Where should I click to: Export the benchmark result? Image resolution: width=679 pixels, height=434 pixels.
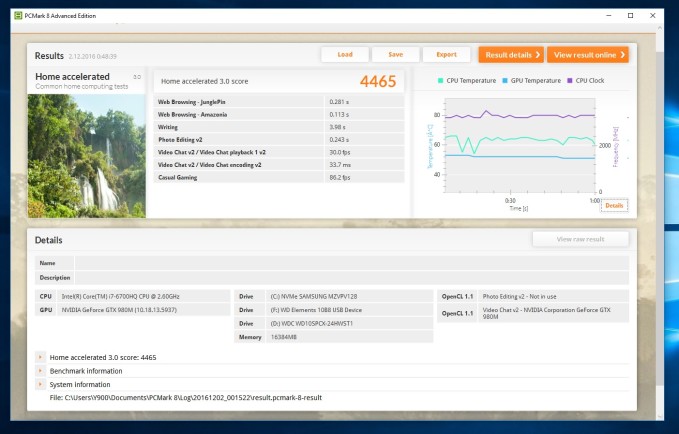pos(446,55)
